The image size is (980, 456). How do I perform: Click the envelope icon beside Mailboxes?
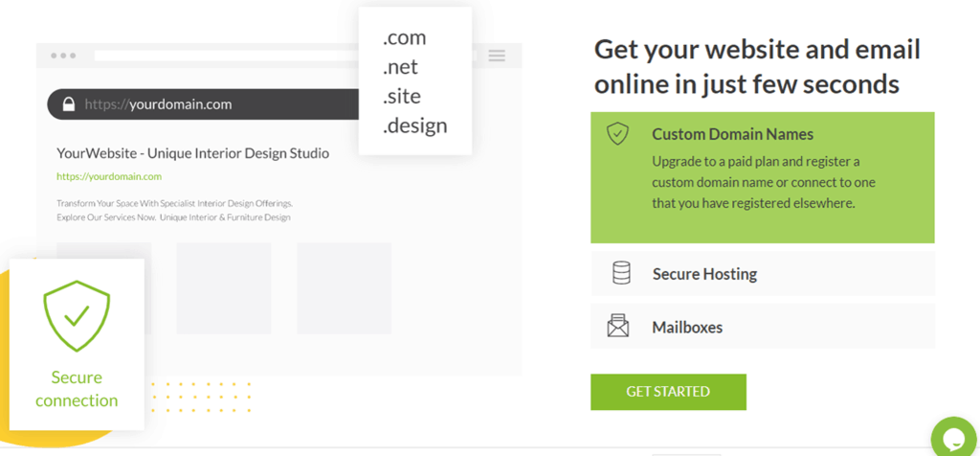[x=618, y=326]
